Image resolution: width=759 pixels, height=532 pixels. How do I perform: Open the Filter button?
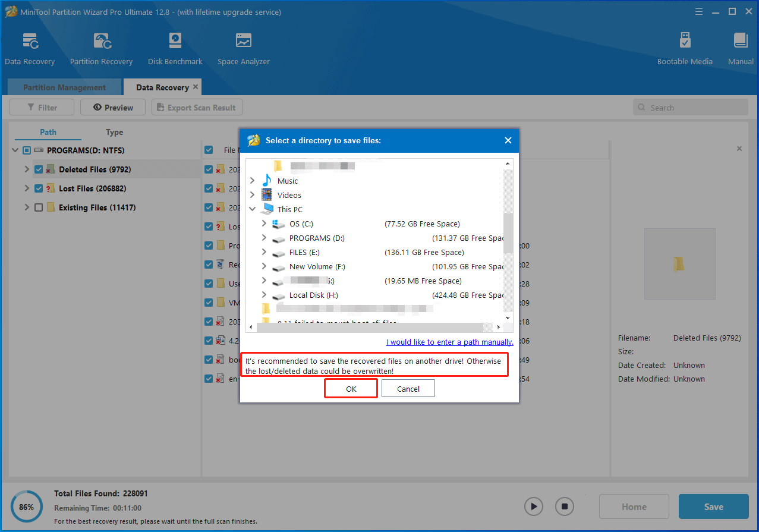[42, 108]
